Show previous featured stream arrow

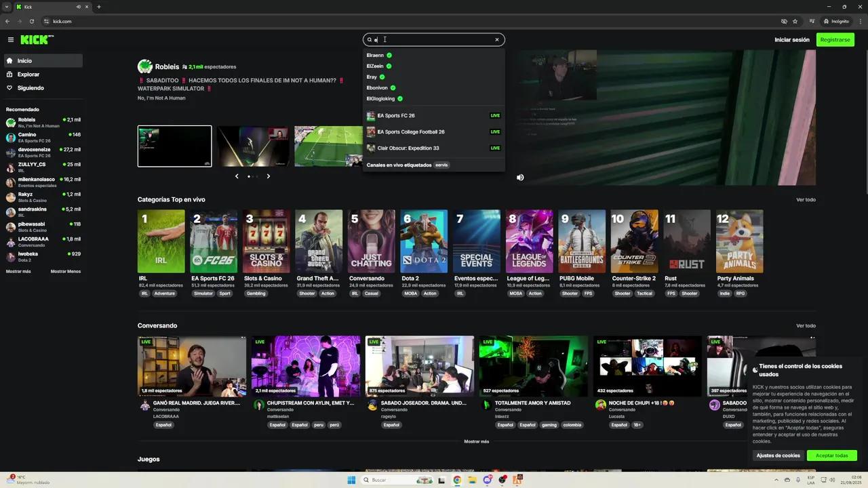(x=237, y=176)
